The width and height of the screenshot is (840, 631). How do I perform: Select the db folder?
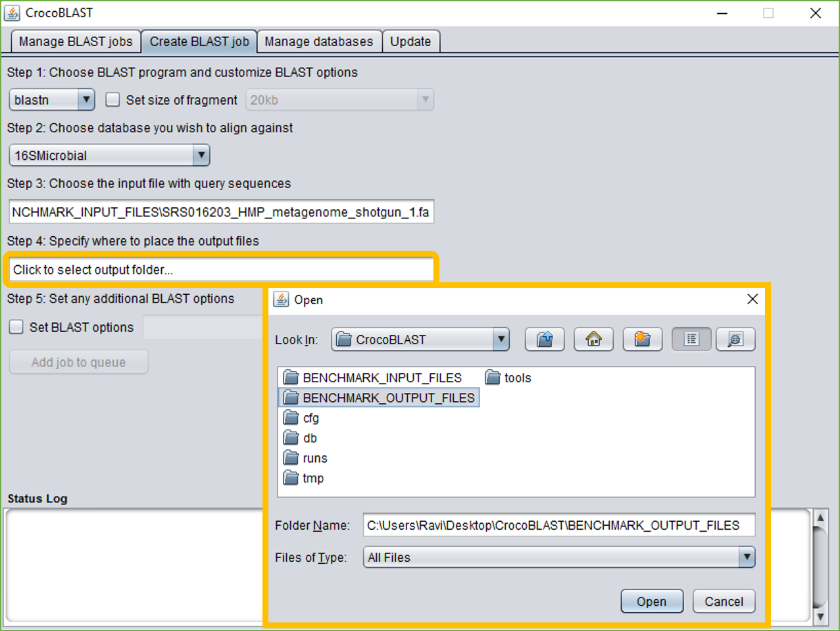[x=300, y=438]
